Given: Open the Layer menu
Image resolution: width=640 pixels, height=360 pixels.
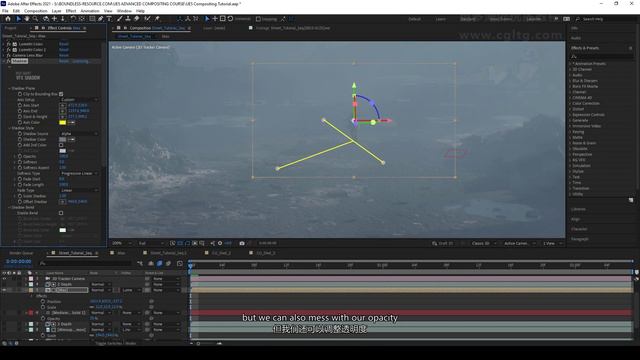Looking at the screenshot, I should coord(56,11).
